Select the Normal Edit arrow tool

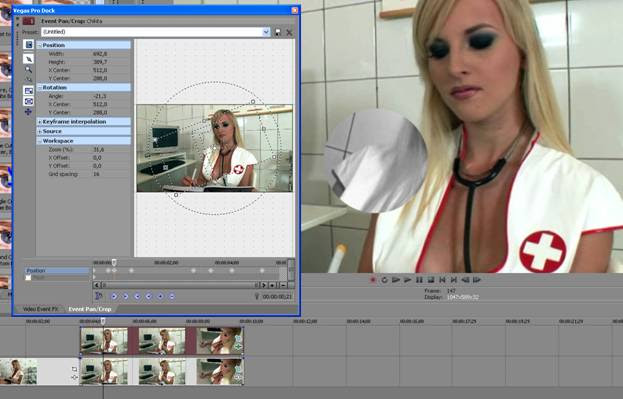(x=28, y=59)
